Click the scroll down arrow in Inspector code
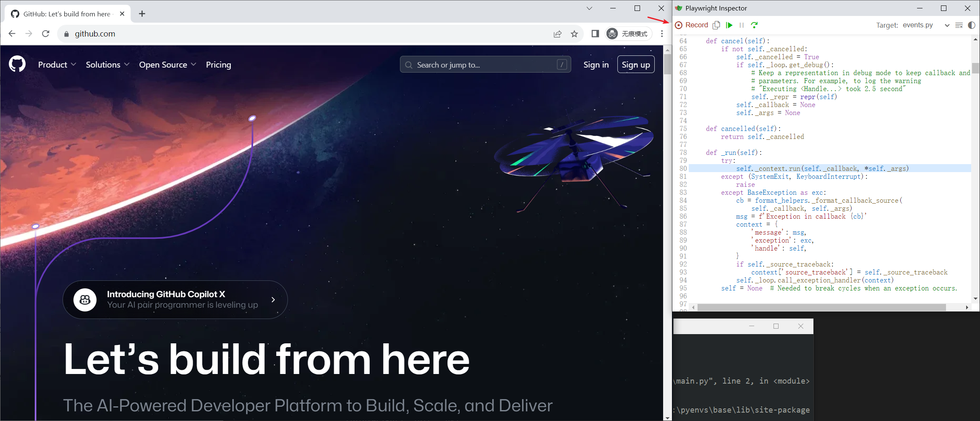Image resolution: width=980 pixels, height=421 pixels. click(975, 298)
